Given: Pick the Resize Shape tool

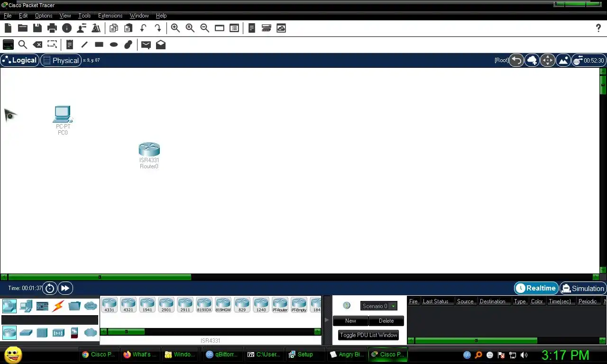Looking at the screenshot, I should 52,45.
